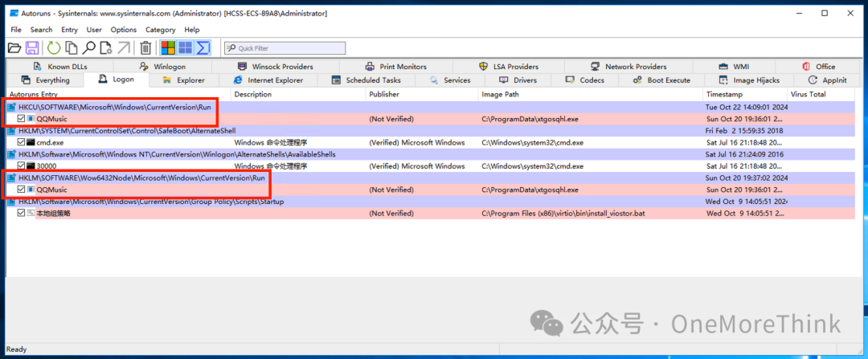Click the icon next to entry 30000
This screenshot has width=868, height=359.
pos(31,166)
